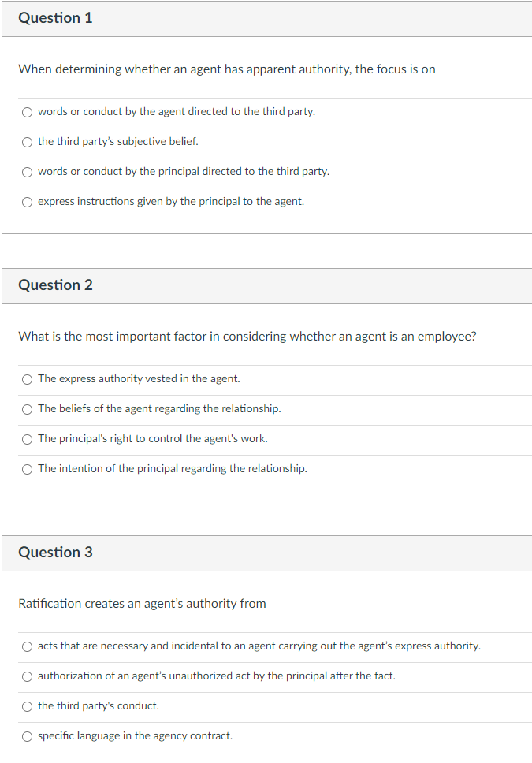The image size is (532, 763).
Task: Pick "express instructions given by the principal" answer
Action: tap(27, 202)
